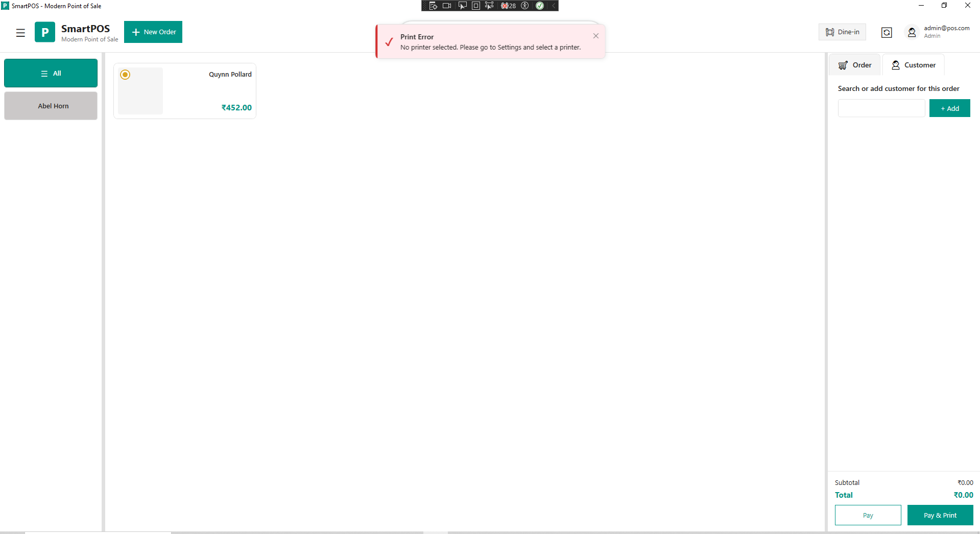Screen dimensions: 980x534
Task: Select the Quynn Pollard radio indicator
Action: [125, 75]
